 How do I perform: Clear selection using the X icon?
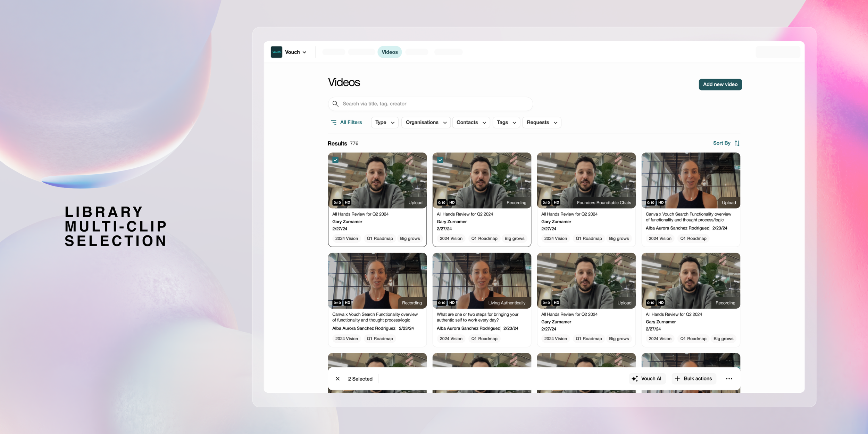point(337,378)
